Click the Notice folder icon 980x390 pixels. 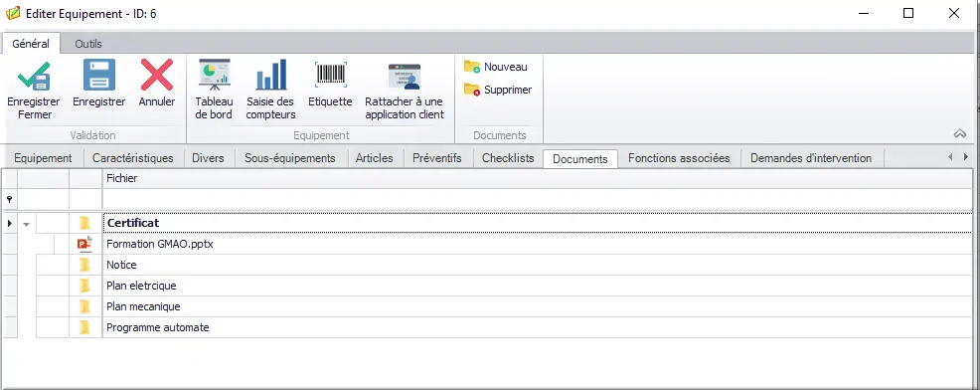point(84,265)
